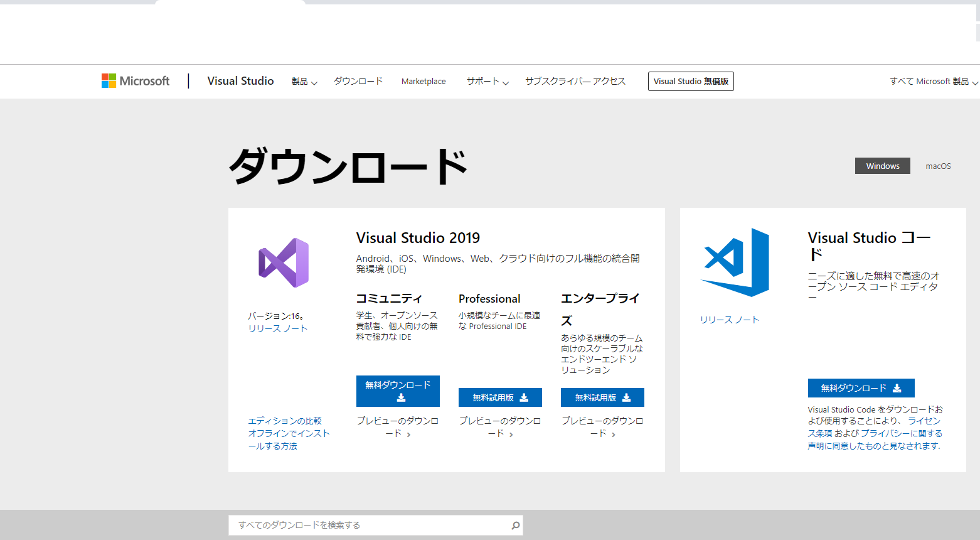Open サブスクライバー アクセス nav item
Image resolution: width=980 pixels, height=540 pixels.
tap(575, 81)
